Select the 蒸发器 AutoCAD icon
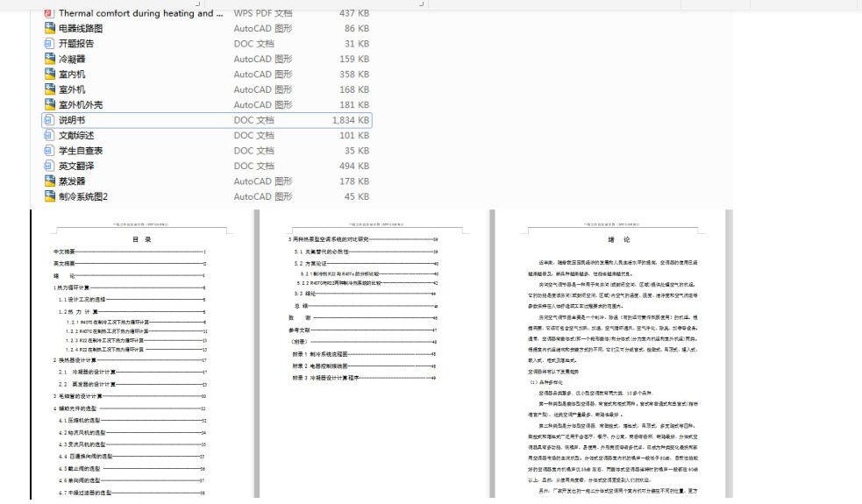The width and height of the screenshot is (862, 504). click(49, 181)
